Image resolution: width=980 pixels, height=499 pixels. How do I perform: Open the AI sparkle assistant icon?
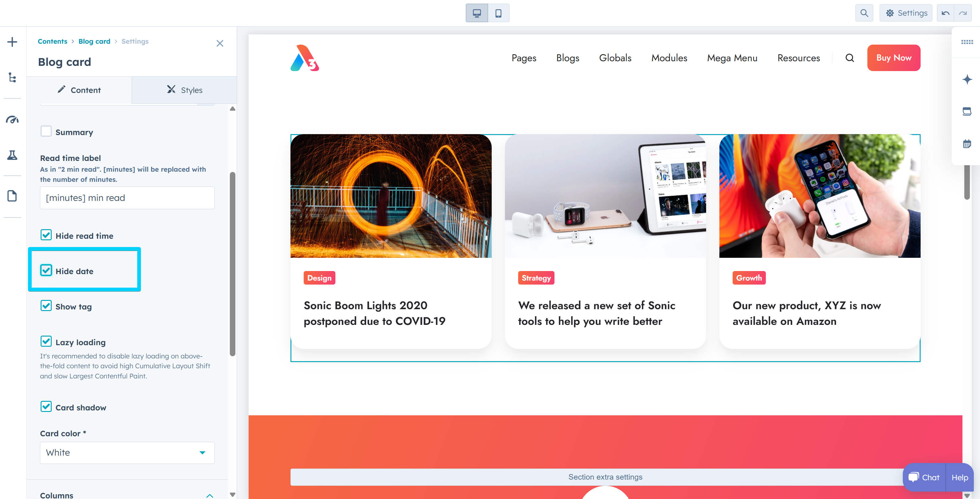[x=967, y=79]
